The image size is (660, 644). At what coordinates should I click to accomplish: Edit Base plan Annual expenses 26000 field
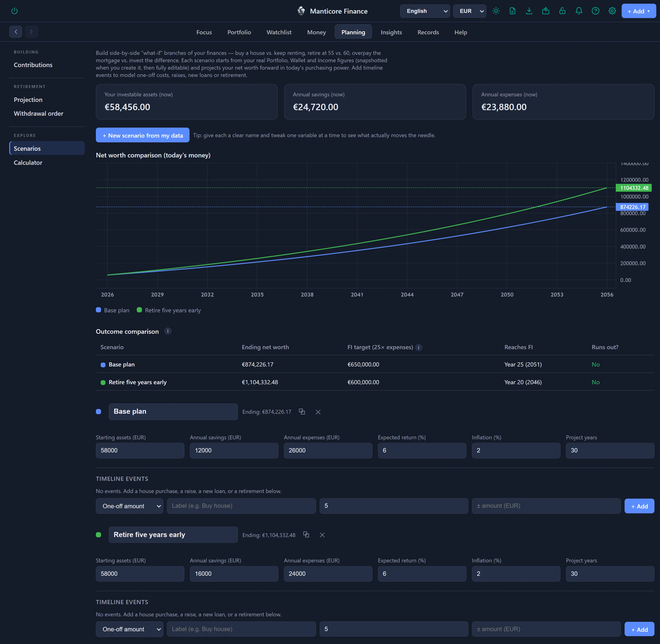tap(328, 451)
